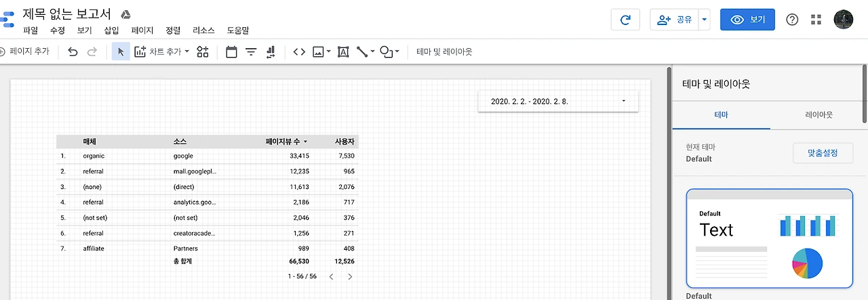This screenshot has width=868, height=300.
Task: Click the mall.googlepl… source cell
Action: tap(195, 171)
